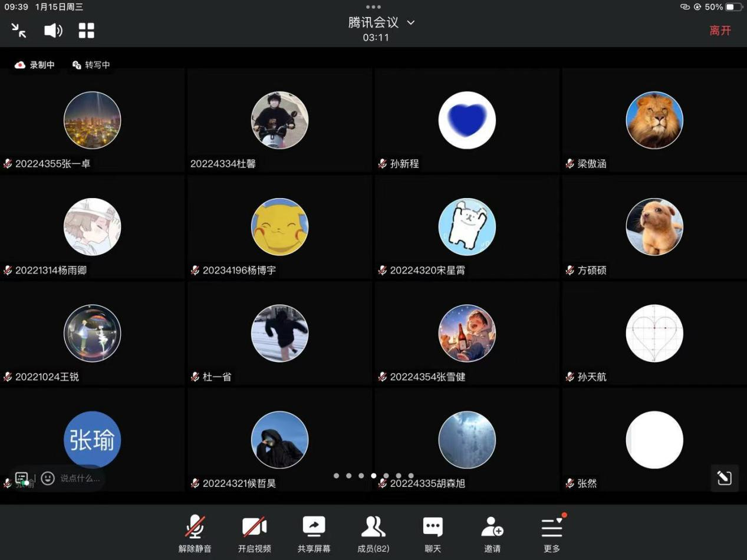
Task: Select the 梁傲涵 lion avatar tile
Action: click(x=654, y=120)
